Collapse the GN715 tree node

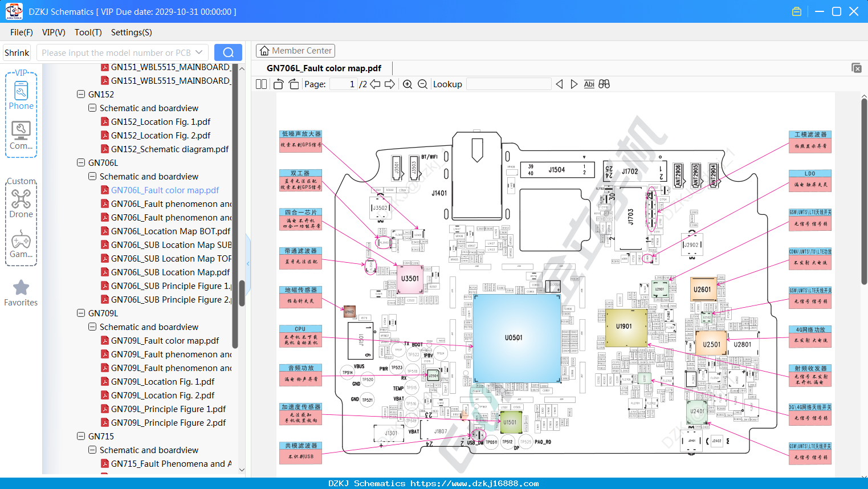81,437
